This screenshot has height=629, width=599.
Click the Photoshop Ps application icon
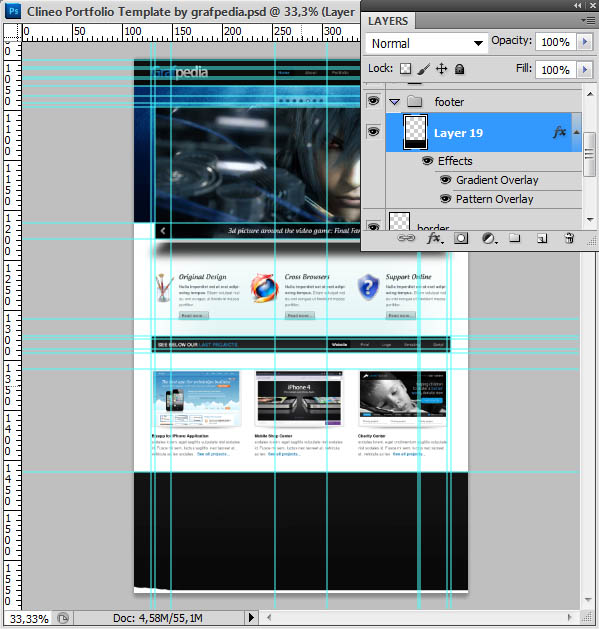pyautogui.click(x=12, y=11)
